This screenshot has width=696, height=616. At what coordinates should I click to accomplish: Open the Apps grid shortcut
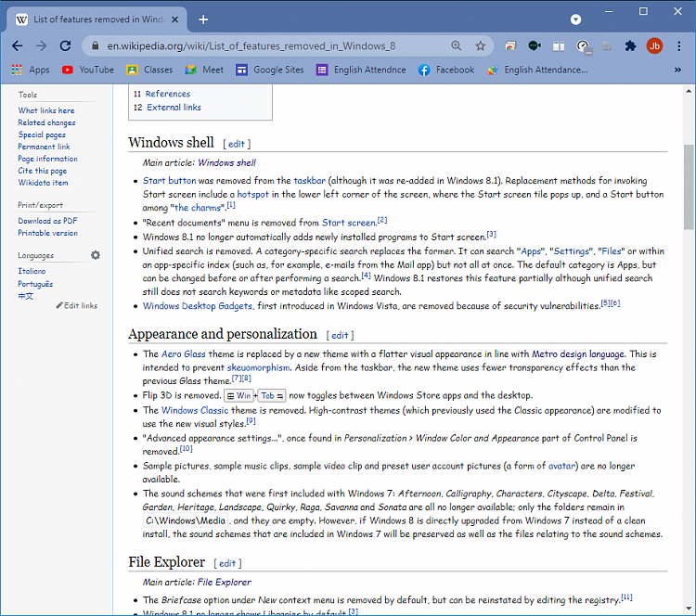[31, 70]
